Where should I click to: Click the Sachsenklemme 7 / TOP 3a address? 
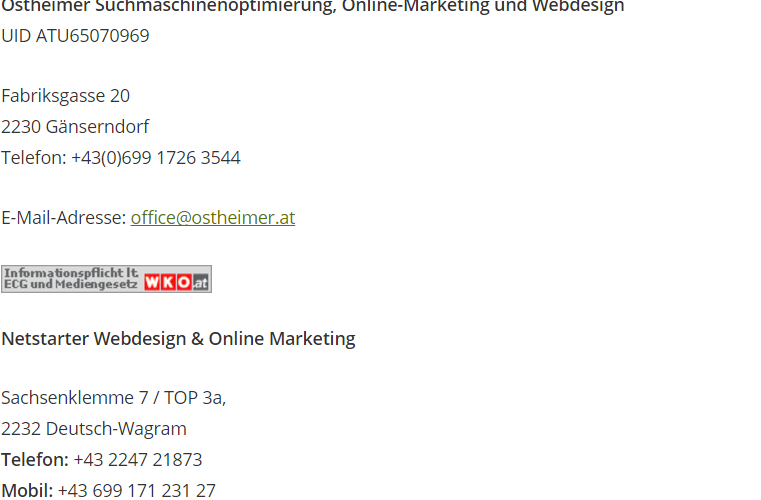pos(114,398)
